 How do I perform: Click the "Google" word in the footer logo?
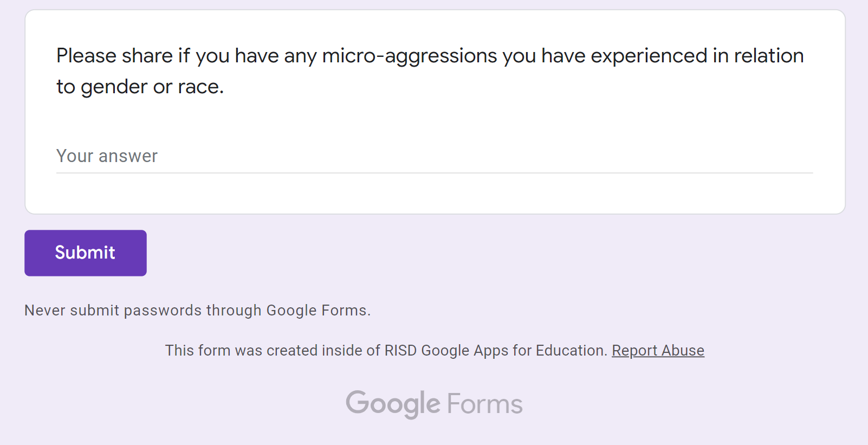pos(393,404)
